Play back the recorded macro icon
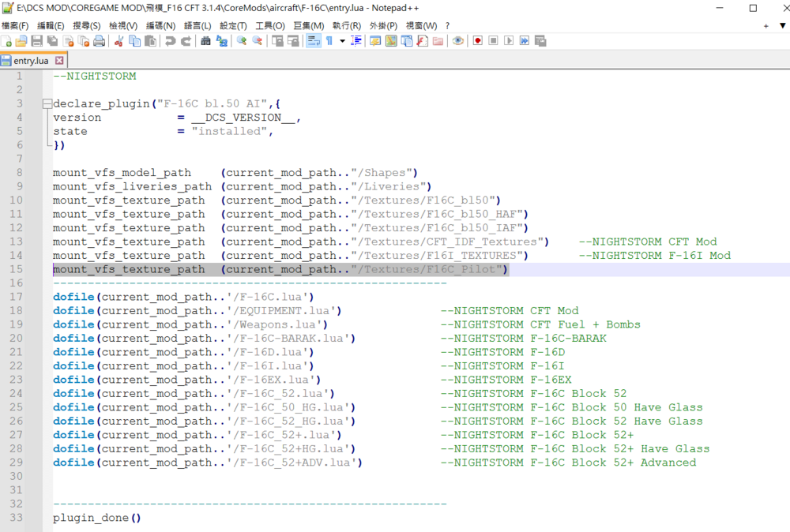790x532 pixels. pos(509,41)
